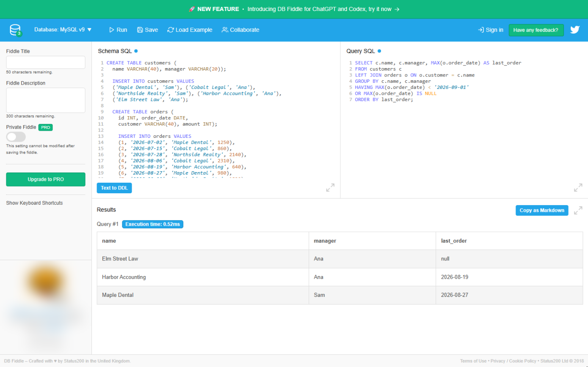Focus the Fiddle Title input field
The height and width of the screenshot is (367, 588).
(x=46, y=63)
